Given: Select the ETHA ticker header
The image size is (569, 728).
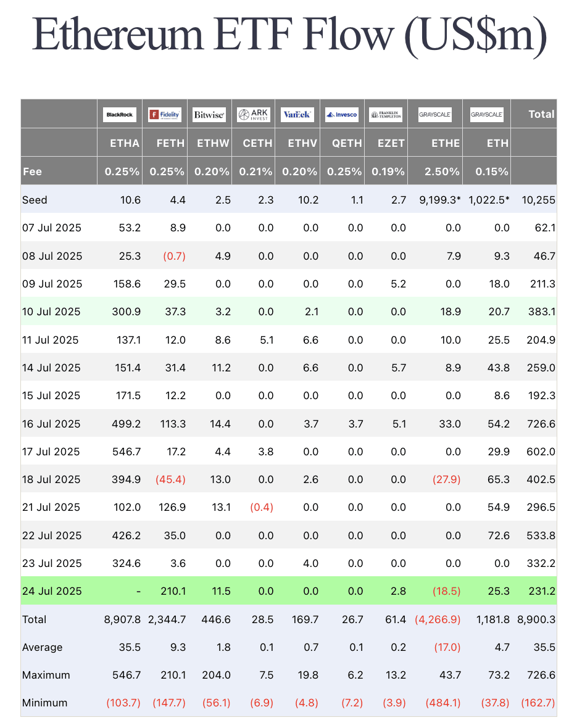Looking at the screenshot, I should (x=125, y=144).
